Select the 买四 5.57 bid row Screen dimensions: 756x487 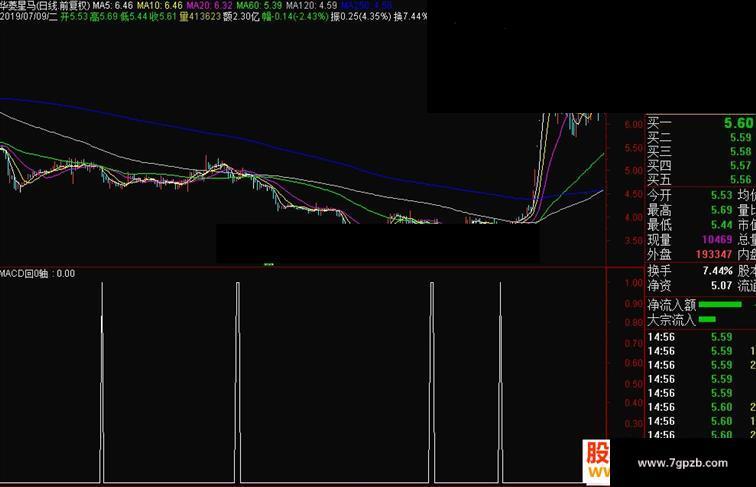[701, 165]
